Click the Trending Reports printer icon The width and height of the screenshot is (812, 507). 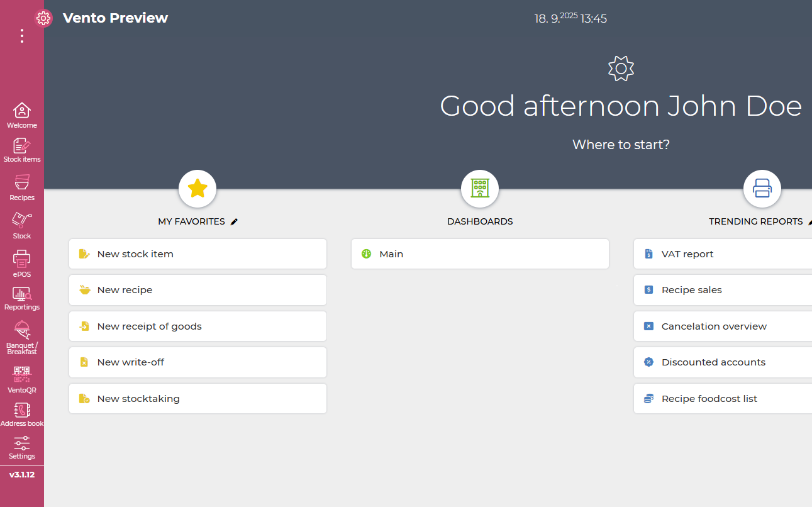[x=762, y=188]
